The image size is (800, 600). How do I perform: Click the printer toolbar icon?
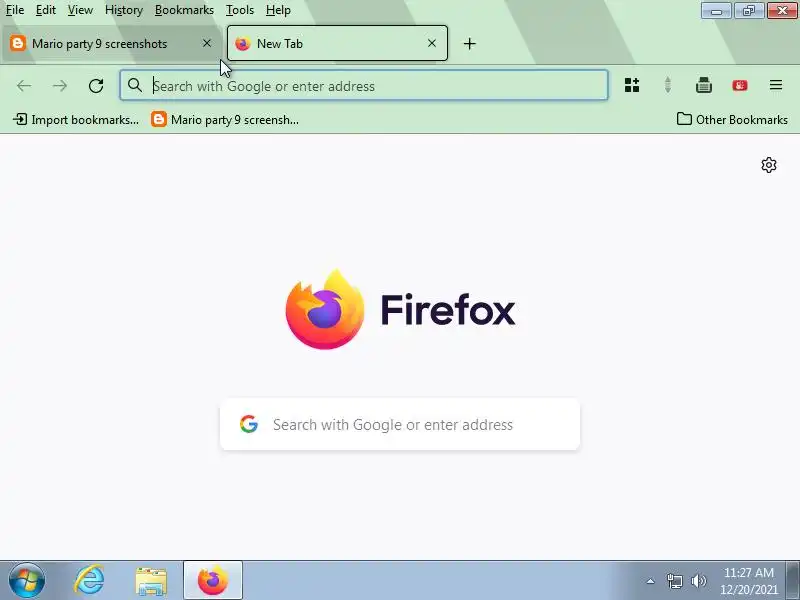[x=704, y=85]
